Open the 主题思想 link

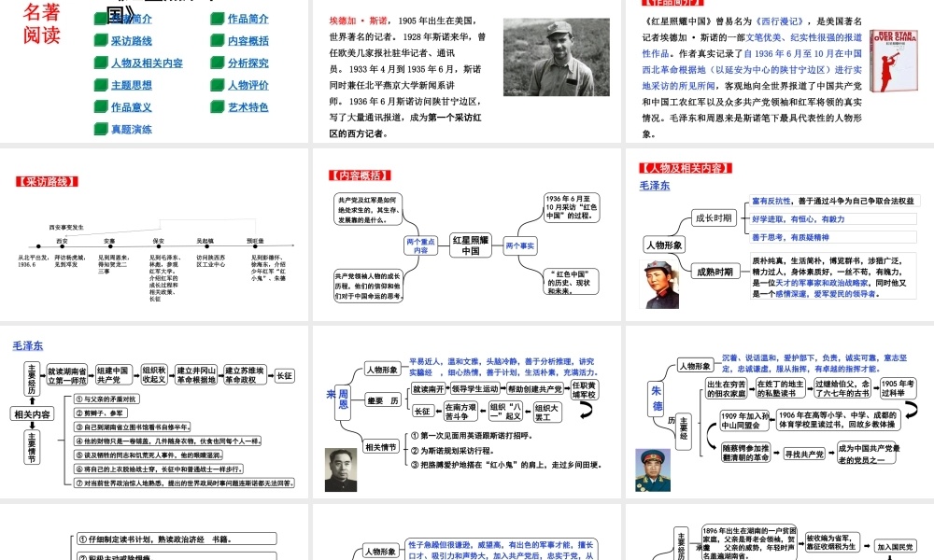coord(131,85)
